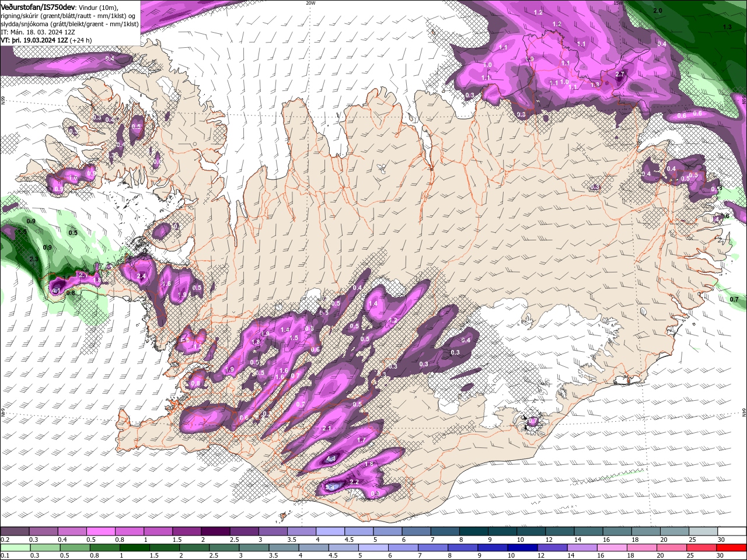Image resolution: width=747 pixels, height=560 pixels.
Task: Click the 2.7 precipitation value in the northeast
Action: tap(620, 75)
